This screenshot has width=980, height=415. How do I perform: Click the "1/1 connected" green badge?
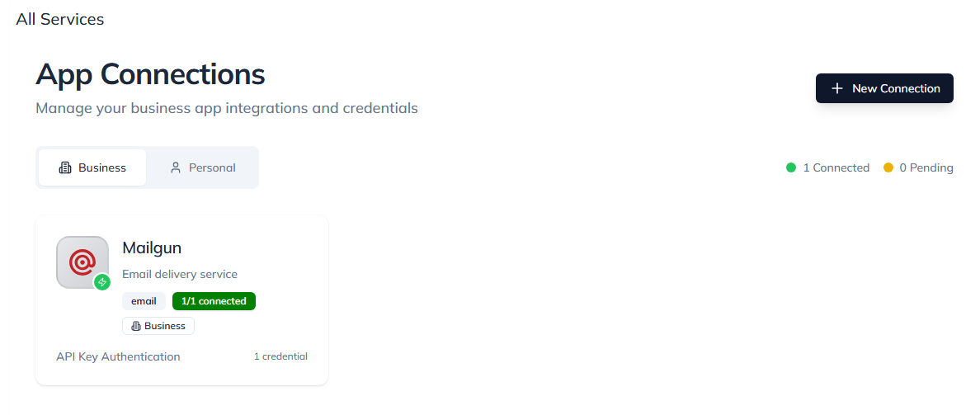tap(214, 301)
